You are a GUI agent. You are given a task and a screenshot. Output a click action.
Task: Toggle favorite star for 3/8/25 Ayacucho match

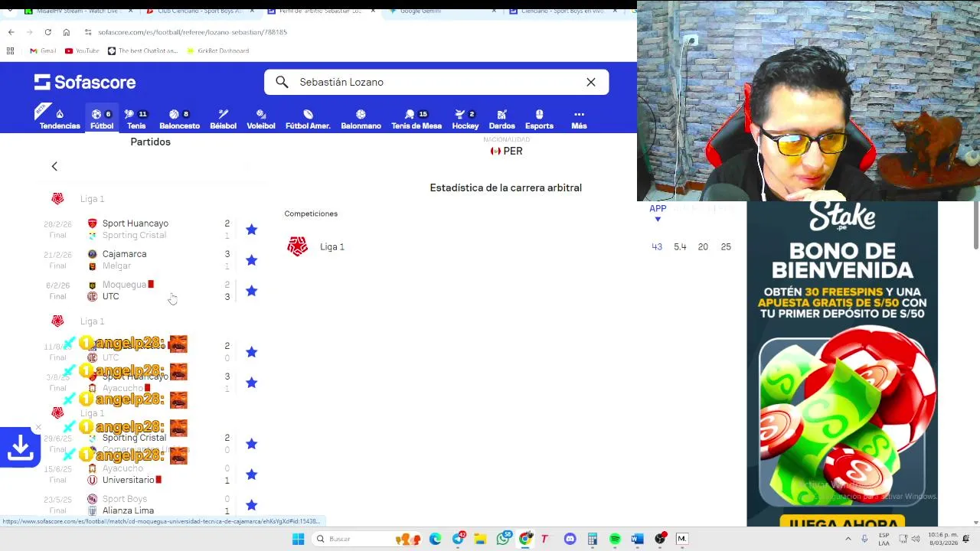[251, 383]
